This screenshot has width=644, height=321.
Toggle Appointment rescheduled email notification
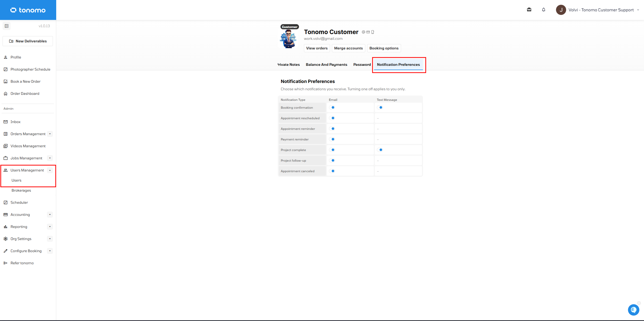click(x=332, y=118)
